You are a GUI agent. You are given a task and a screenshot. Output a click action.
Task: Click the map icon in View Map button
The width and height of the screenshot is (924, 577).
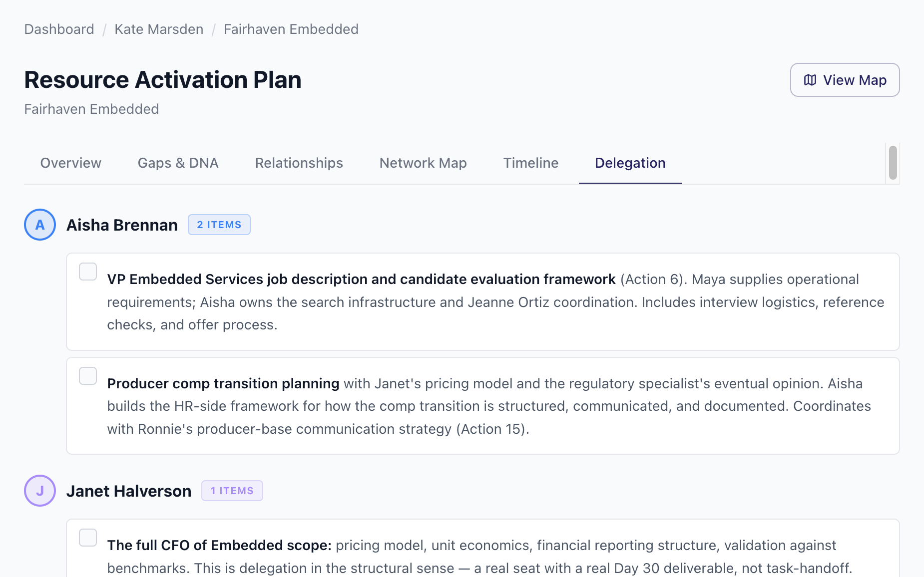tap(810, 80)
